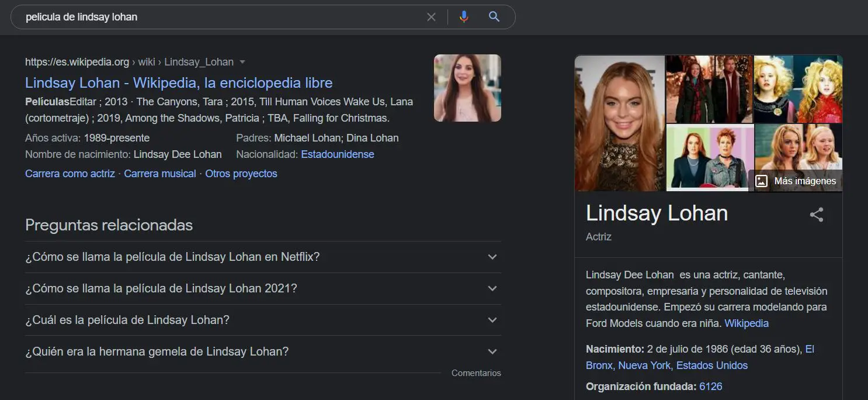Share Lindsay Lohan knowledge panel via share icon
The image size is (868, 400).
[816, 215]
